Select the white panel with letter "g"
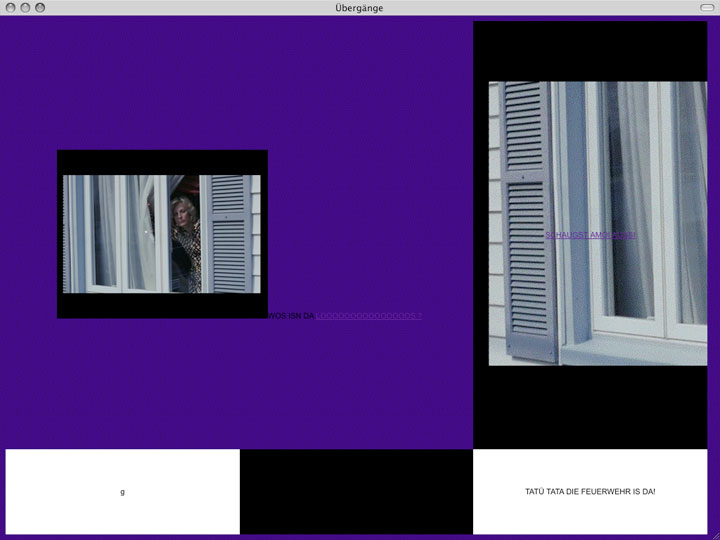 (122, 492)
